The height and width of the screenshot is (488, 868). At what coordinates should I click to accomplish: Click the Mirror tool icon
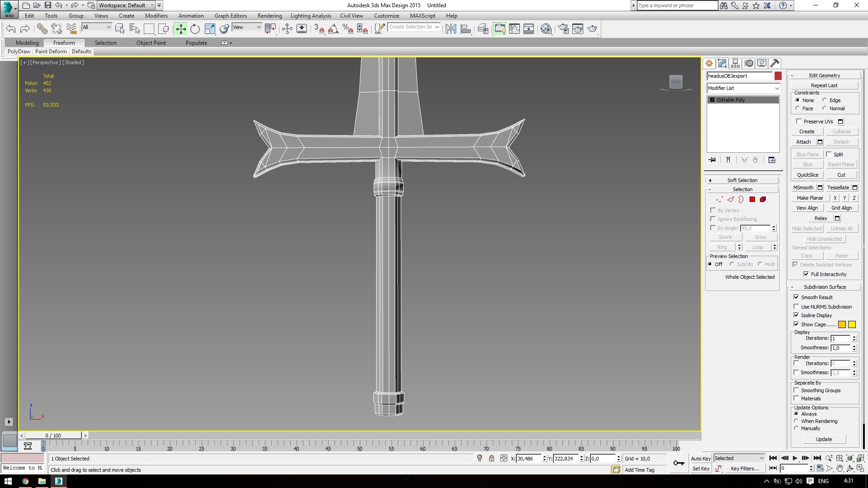(x=451, y=29)
